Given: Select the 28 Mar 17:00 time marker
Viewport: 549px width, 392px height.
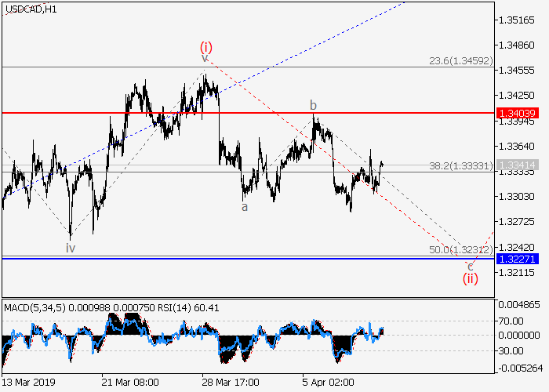Looking at the screenshot, I should pos(229,383).
